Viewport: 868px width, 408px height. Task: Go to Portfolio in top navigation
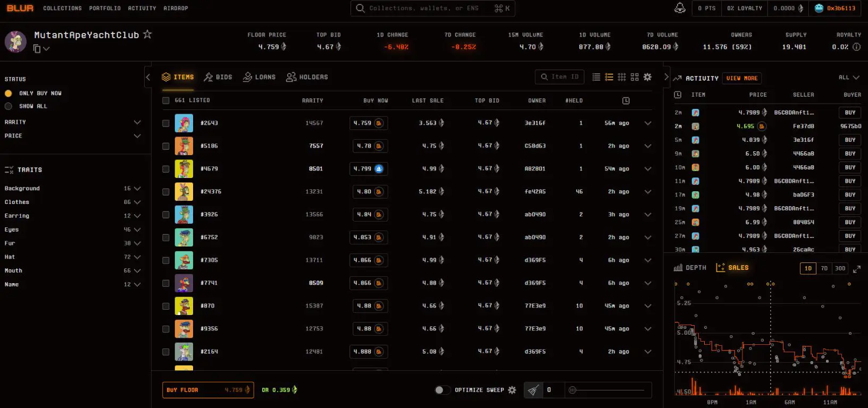point(105,8)
